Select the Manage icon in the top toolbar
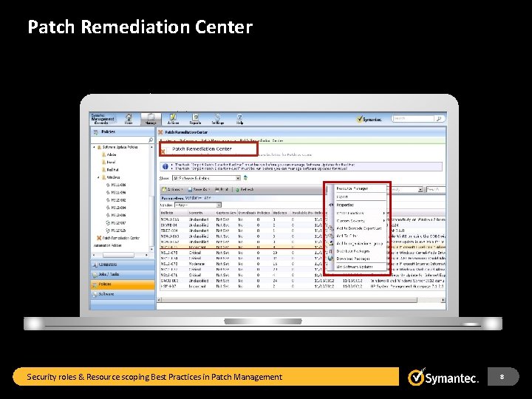This screenshot has height=399, width=532. pos(151,119)
